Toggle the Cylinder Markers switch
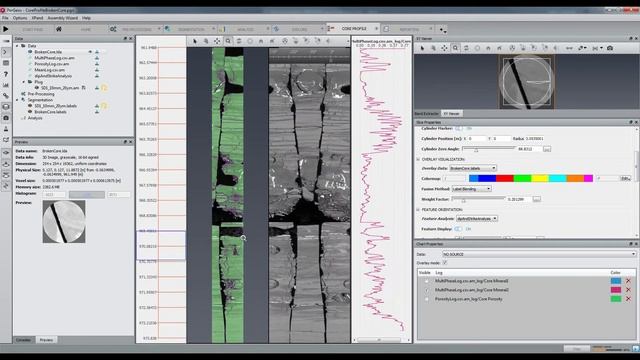640x360 pixels. 459,128
